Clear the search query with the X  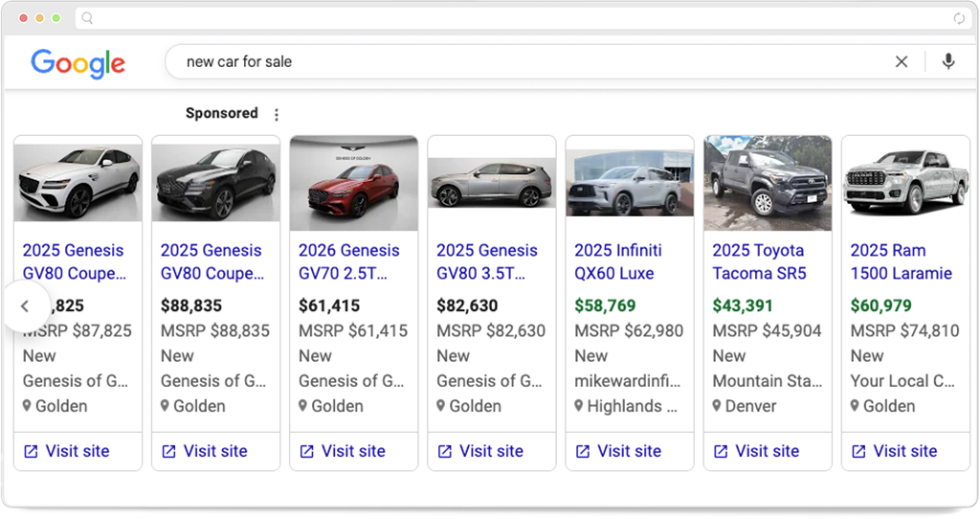[902, 62]
